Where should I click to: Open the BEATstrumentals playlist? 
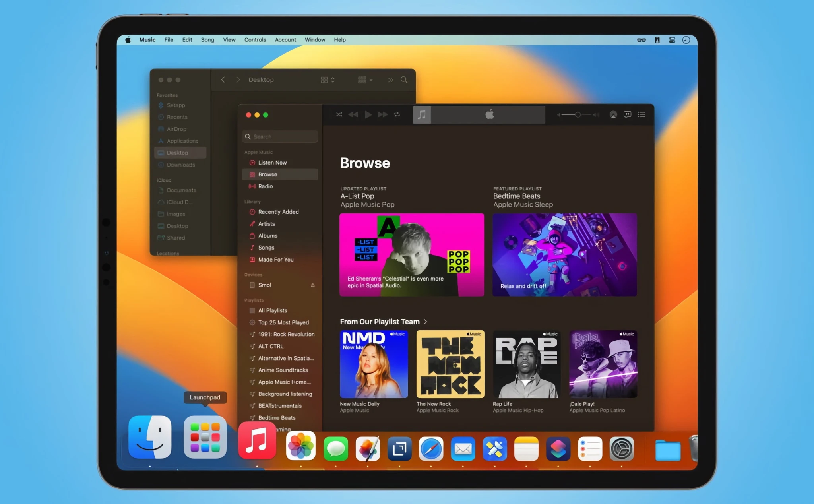[280, 406]
